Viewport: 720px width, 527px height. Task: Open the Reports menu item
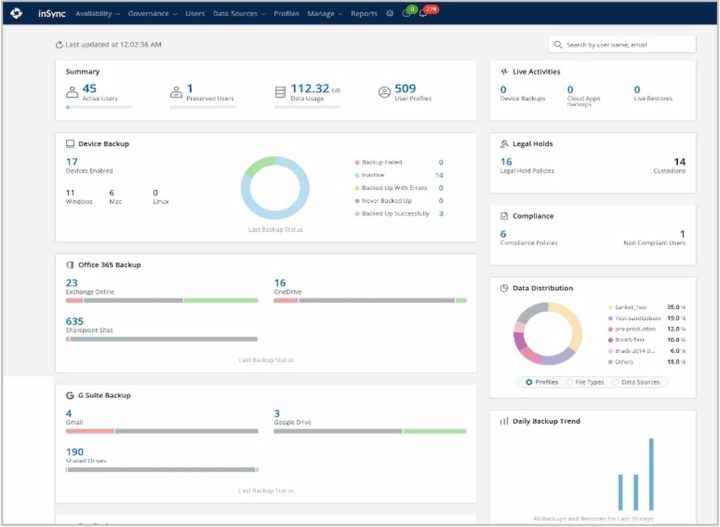(x=364, y=14)
